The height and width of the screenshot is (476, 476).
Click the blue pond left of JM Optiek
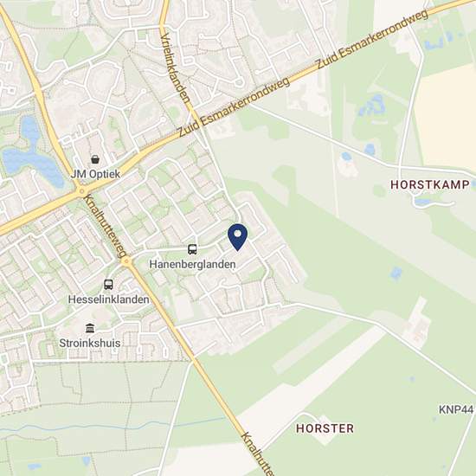(32, 155)
